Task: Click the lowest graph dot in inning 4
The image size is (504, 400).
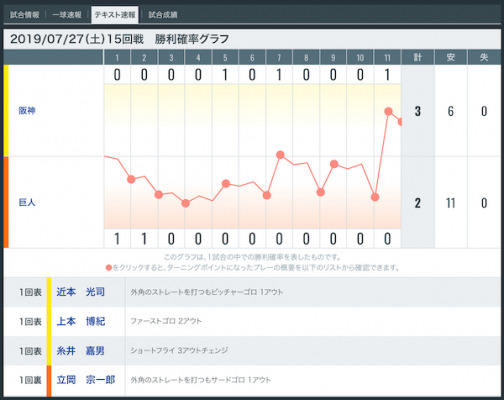Action: [x=186, y=203]
